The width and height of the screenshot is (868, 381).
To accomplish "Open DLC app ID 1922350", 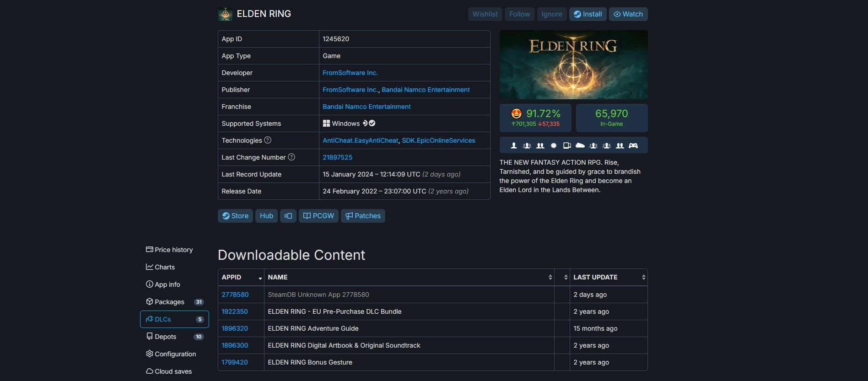I will [235, 311].
